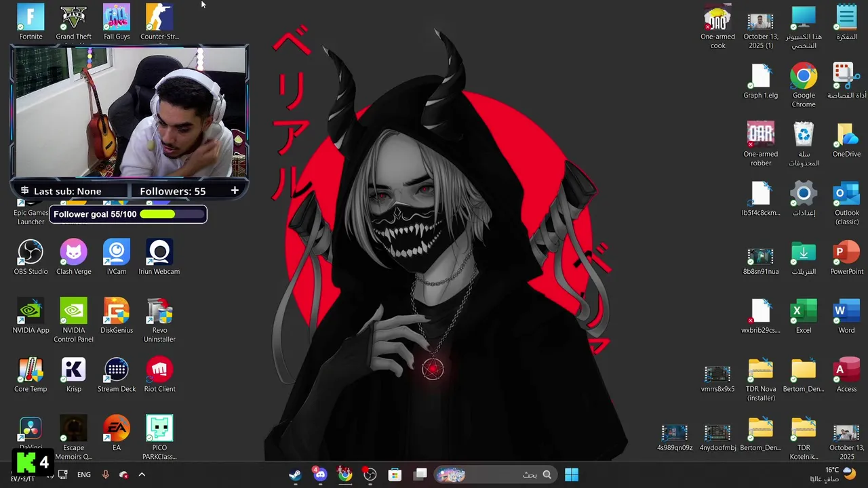Click the microphone tray icon
The height and width of the screenshot is (488, 868).
pos(105,474)
